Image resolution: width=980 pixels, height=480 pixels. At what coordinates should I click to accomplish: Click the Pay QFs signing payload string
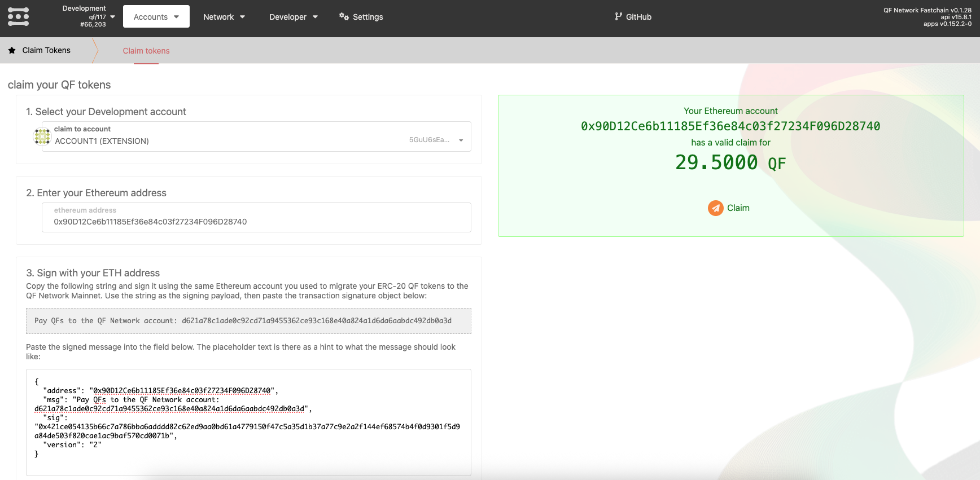pos(243,321)
